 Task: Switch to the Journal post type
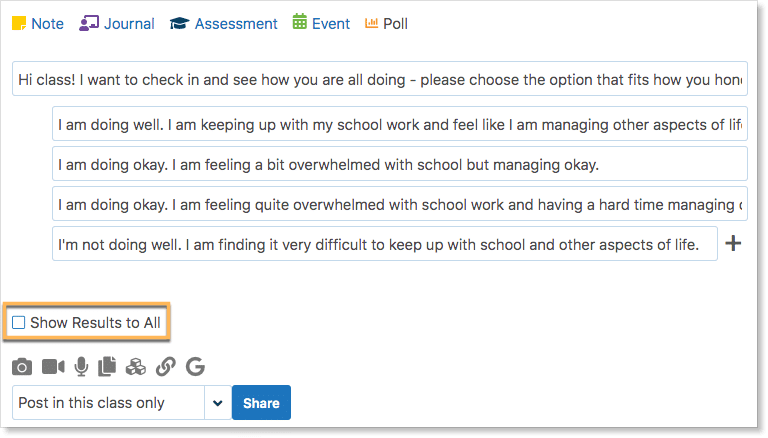[118, 23]
